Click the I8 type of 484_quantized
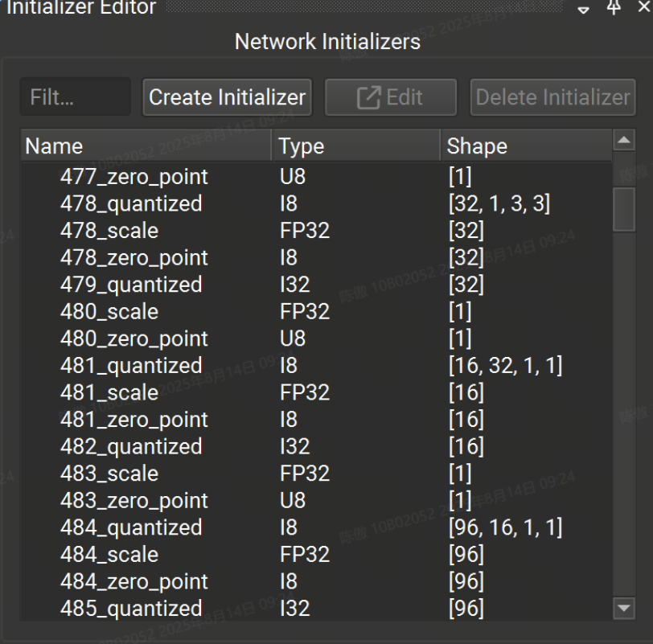Image resolution: width=653 pixels, height=644 pixels. point(289,527)
